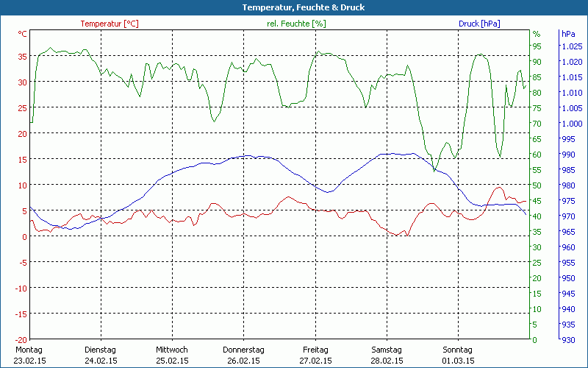This screenshot has height=368, width=588.
Task: Select the Freitag 27.02.15 date label
Action: [315, 355]
